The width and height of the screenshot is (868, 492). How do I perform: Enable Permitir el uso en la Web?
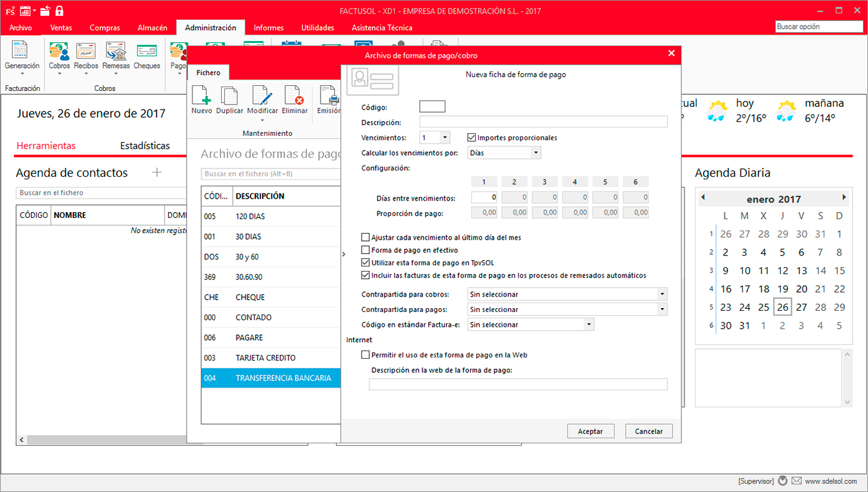(365, 355)
